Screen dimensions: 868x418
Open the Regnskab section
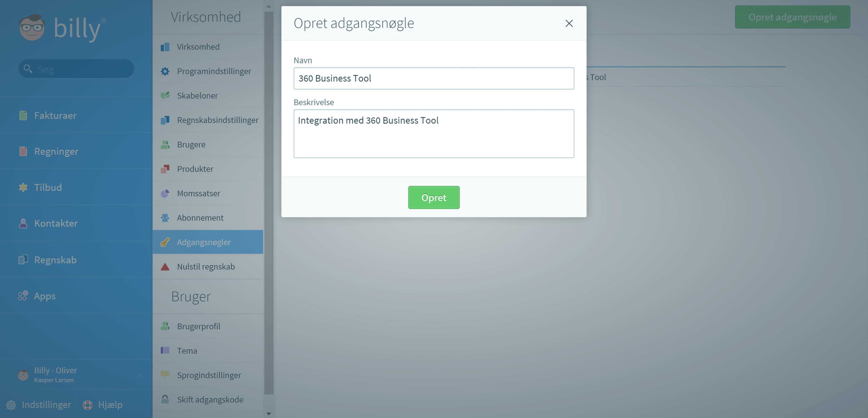point(76,259)
